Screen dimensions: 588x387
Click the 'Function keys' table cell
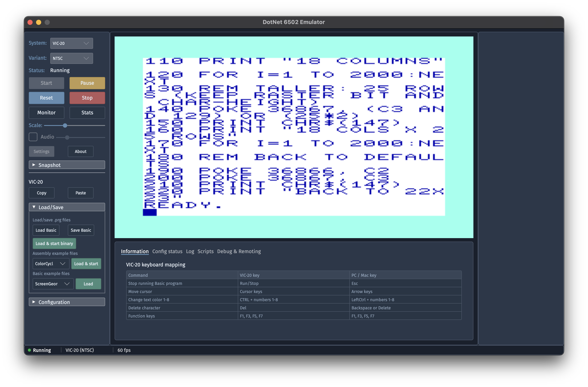(x=182, y=316)
